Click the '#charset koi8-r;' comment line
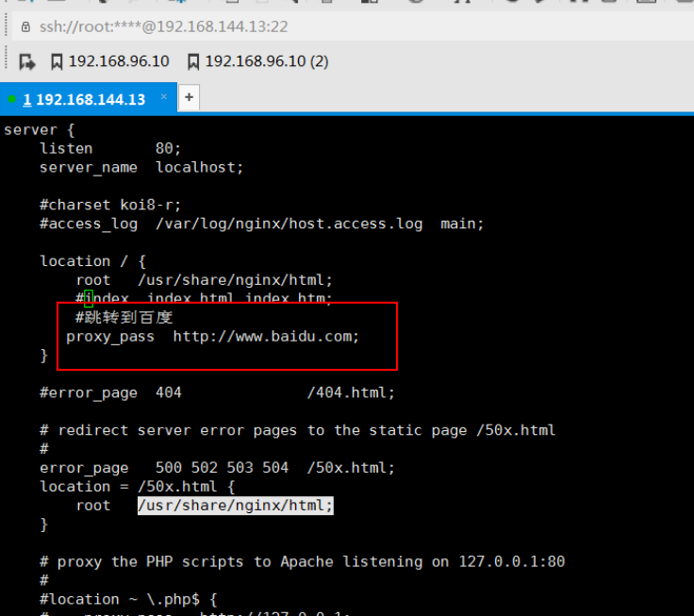Screen dimensions: 694x616 click(110, 205)
